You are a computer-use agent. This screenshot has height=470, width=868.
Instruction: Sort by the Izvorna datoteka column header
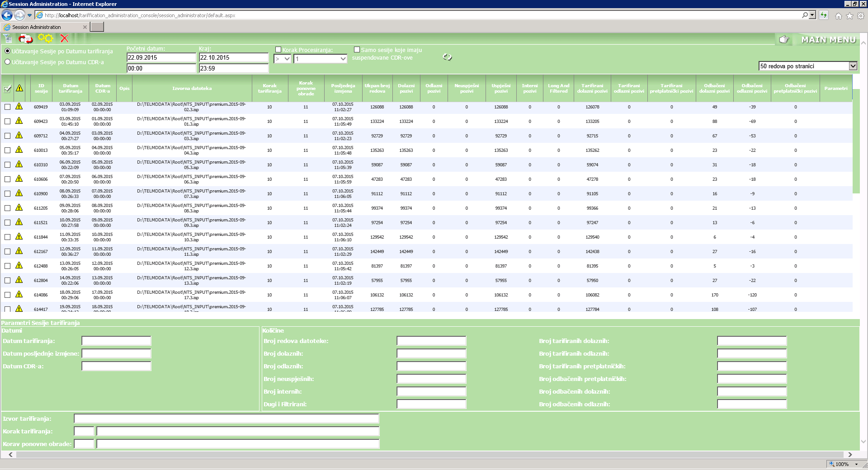click(x=192, y=89)
